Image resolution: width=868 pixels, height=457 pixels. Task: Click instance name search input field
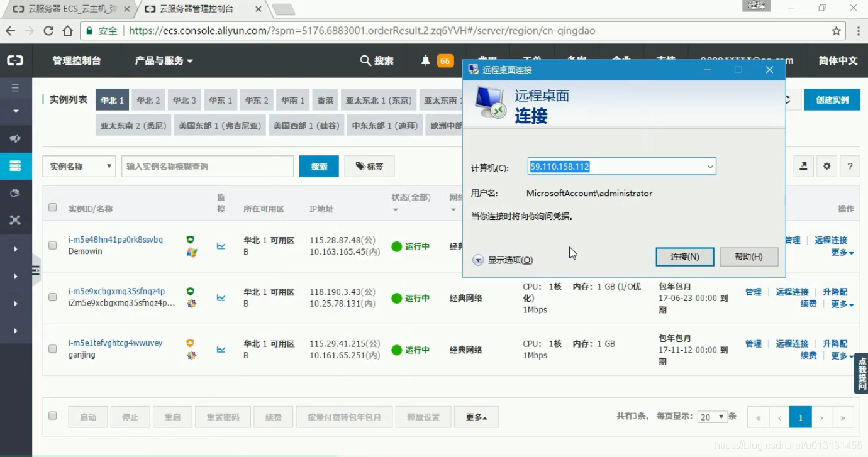pos(208,167)
